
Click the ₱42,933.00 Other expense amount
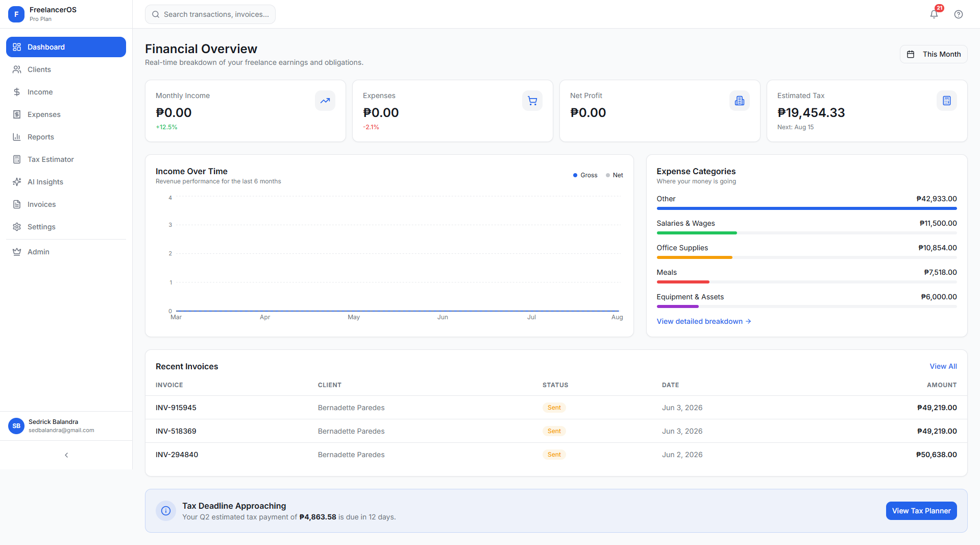pyautogui.click(x=937, y=199)
